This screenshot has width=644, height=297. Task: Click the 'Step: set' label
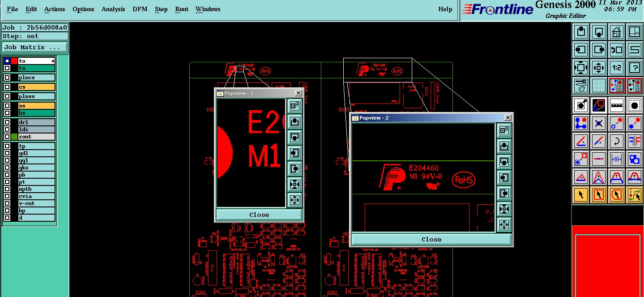click(35, 36)
